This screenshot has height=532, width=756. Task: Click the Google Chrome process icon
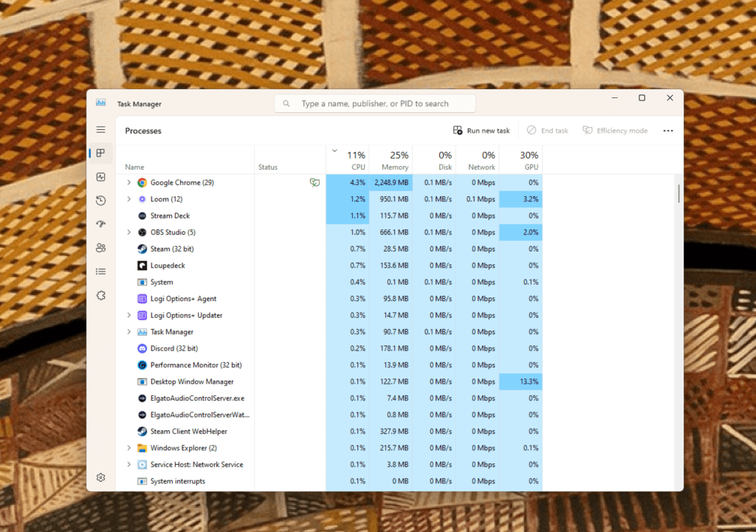142,183
